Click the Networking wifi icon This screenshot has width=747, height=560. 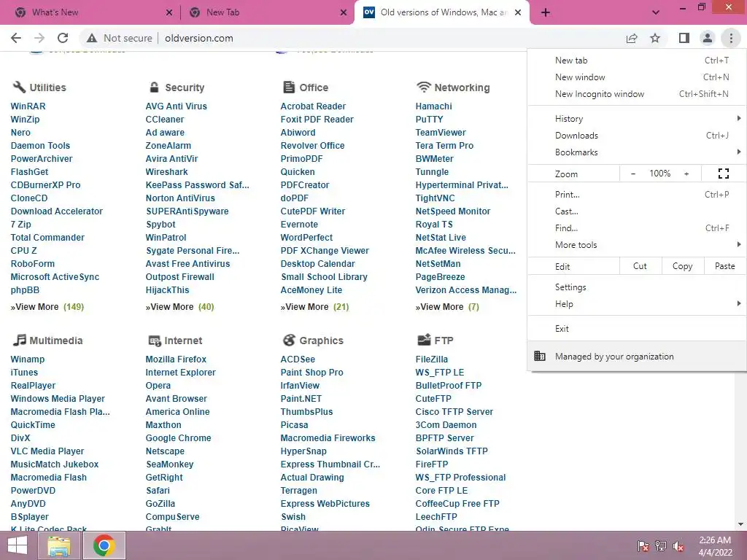coord(424,87)
